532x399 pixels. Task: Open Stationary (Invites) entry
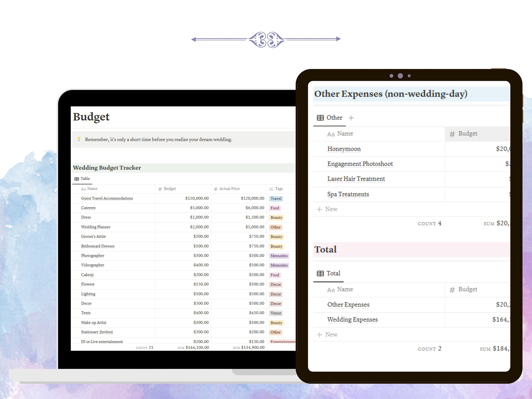click(97, 332)
